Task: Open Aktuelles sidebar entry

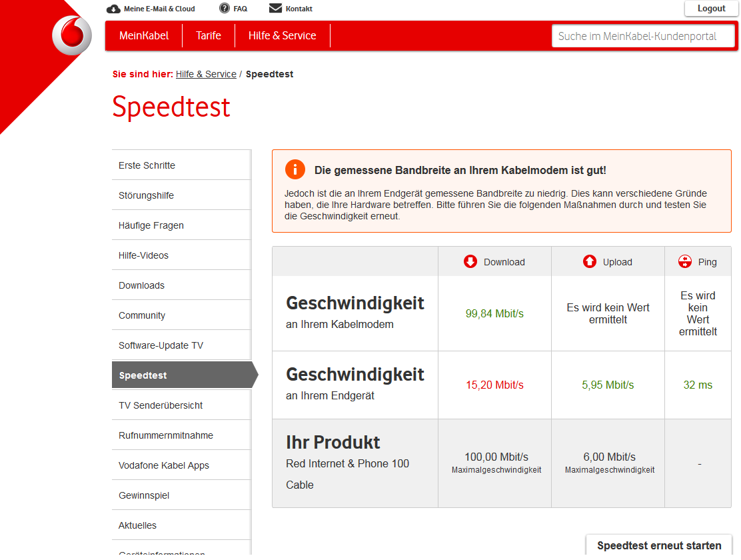Action: tap(181, 525)
